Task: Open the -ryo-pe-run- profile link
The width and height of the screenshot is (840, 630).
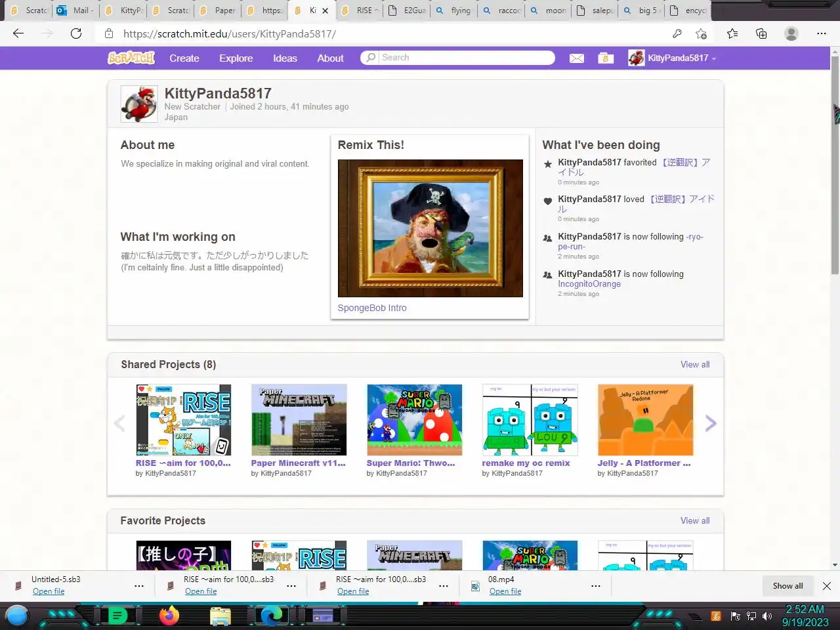Action: click(x=631, y=241)
